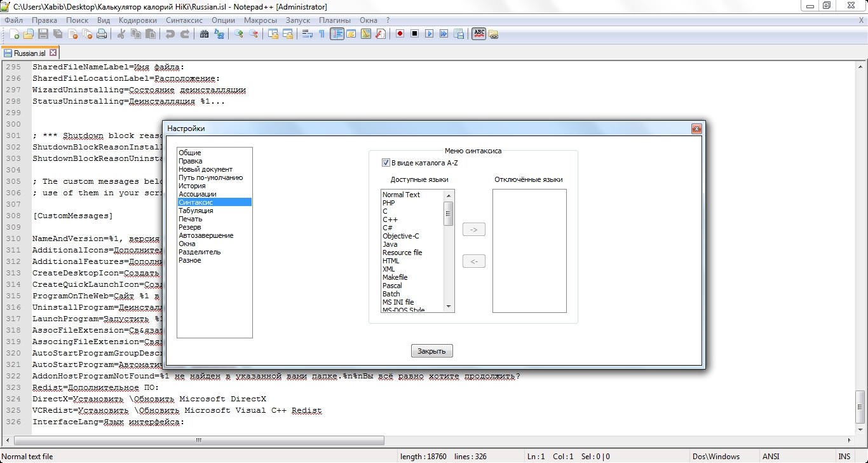Viewport: 868px width, 463px height.
Task: Select 'Табуляция' in the settings category list
Action: point(196,211)
